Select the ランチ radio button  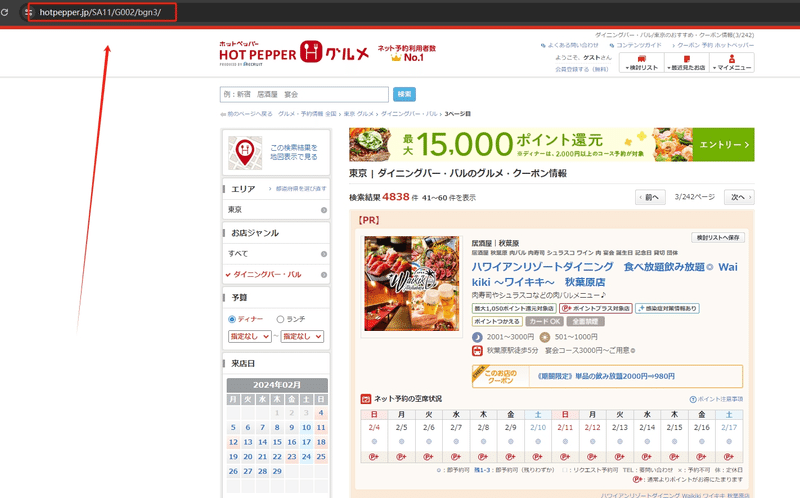280,319
